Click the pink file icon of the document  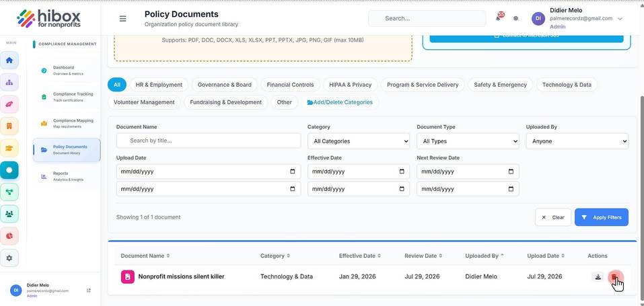127,277
